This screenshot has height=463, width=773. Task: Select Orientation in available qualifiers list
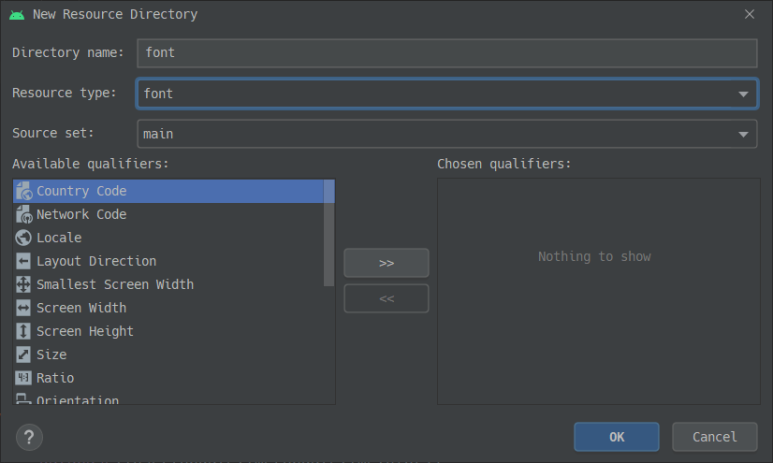pyautogui.click(x=78, y=399)
